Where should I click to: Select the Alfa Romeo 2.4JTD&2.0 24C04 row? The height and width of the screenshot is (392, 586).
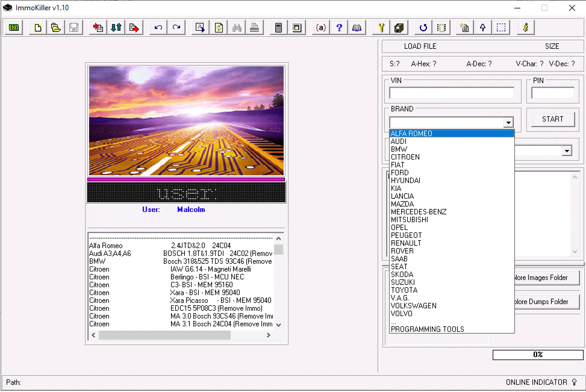point(181,246)
